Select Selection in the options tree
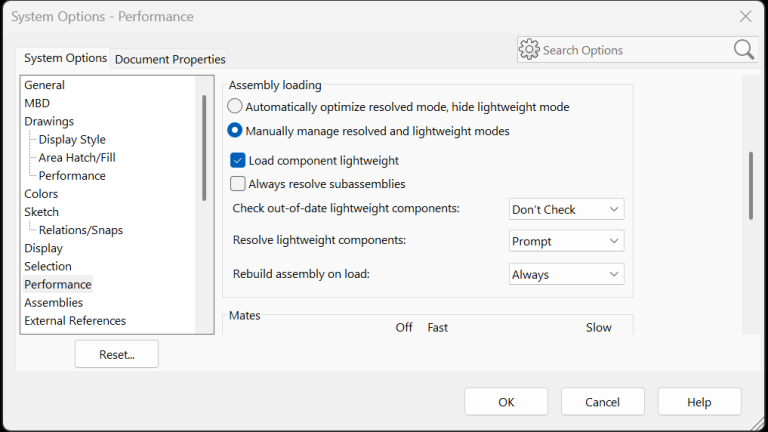This screenshot has width=768, height=432. click(x=48, y=266)
